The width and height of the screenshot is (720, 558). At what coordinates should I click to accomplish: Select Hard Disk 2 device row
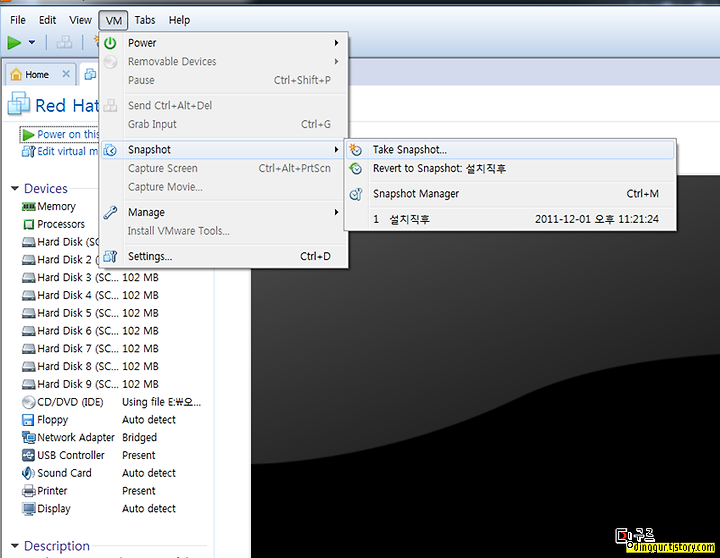pyautogui.click(x=60, y=260)
